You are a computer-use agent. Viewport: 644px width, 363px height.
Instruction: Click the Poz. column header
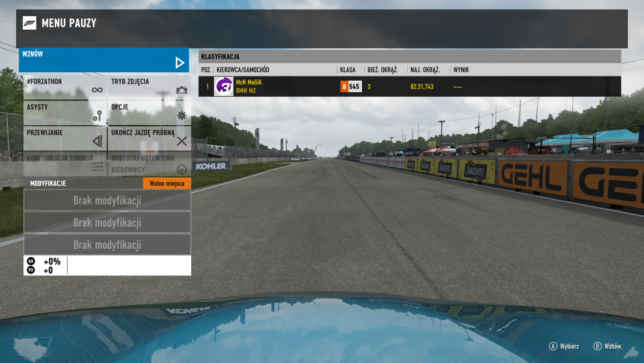pos(206,70)
